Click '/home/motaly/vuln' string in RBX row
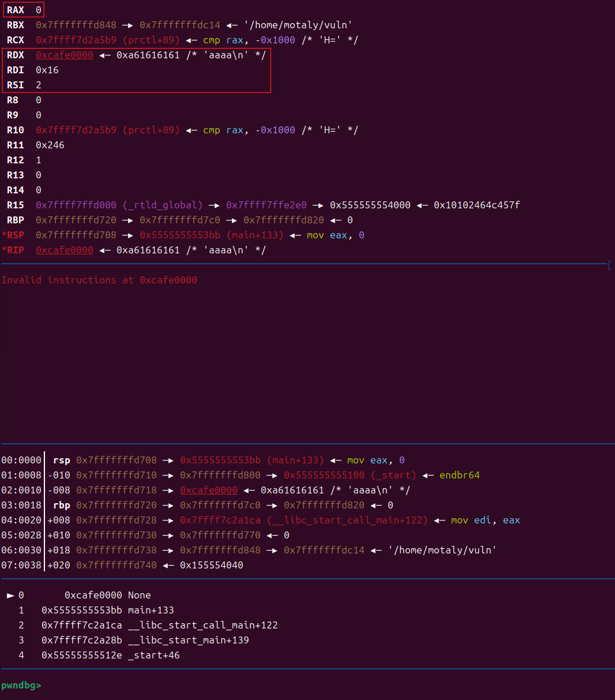This screenshot has width=615, height=700. click(x=298, y=25)
